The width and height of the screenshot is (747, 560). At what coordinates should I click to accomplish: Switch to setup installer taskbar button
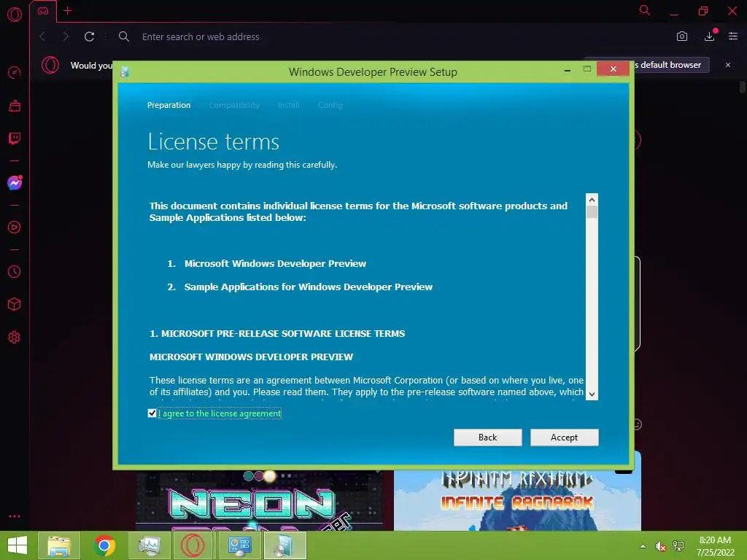[x=285, y=545]
